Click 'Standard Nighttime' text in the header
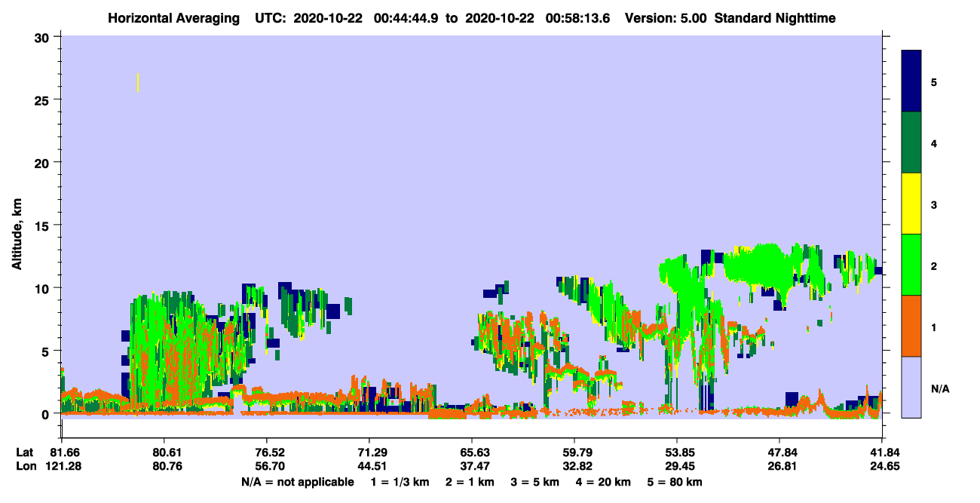The image size is (980, 503). point(775,18)
